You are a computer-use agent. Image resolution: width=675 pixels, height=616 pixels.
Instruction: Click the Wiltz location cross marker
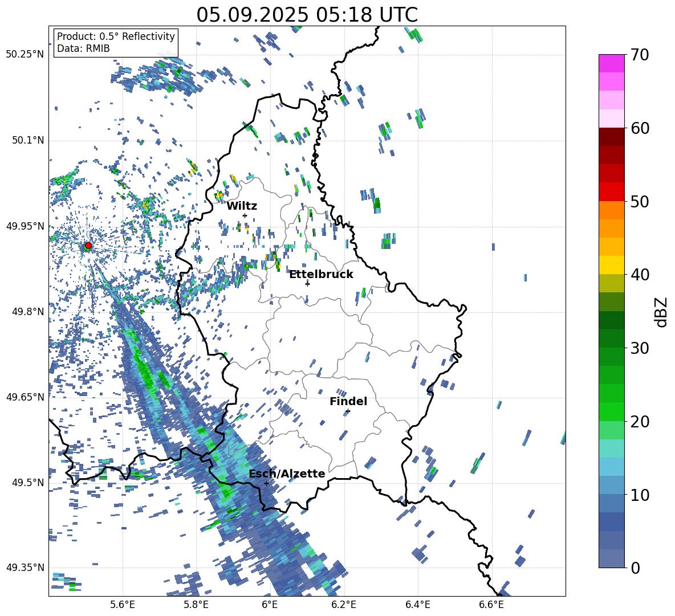click(245, 215)
